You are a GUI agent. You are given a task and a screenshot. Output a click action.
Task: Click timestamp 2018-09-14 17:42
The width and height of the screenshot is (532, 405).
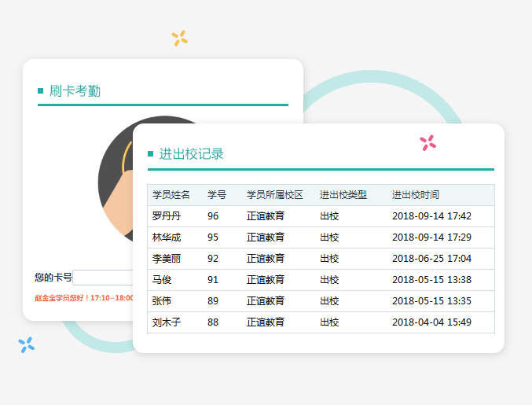tap(431, 216)
